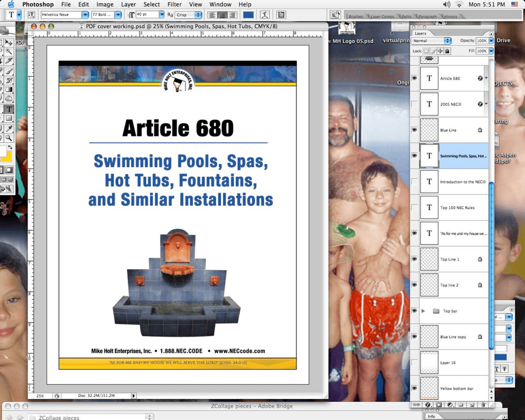The image size is (525, 420).
Task: Open the Normal blend mode dropdown
Action: point(448,41)
